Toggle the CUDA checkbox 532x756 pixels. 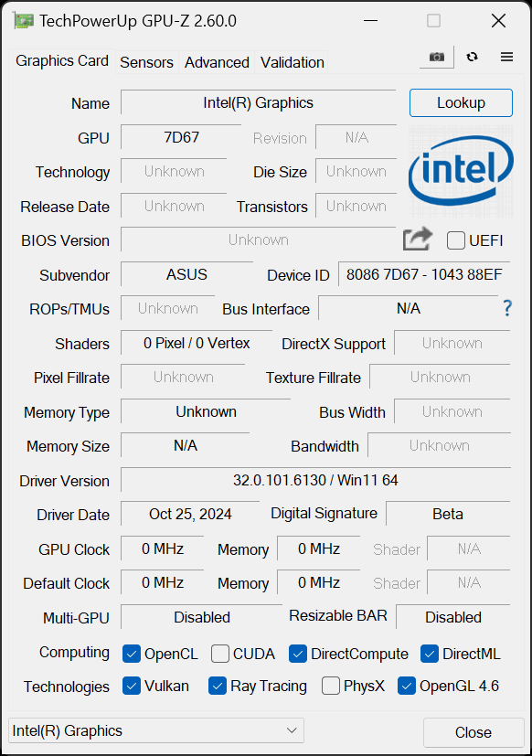tap(220, 654)
